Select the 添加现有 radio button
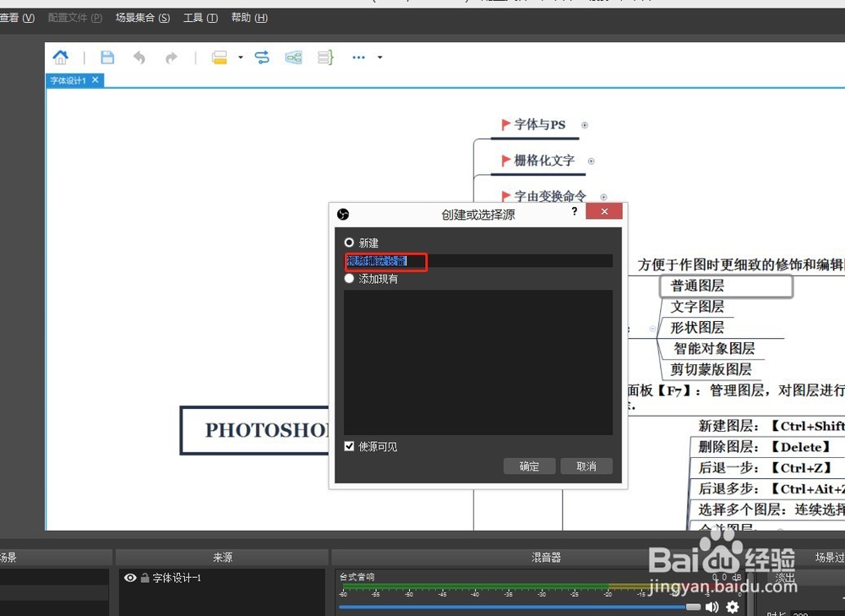Image resolution: width=845 pixels, height=616 pixels. point(349,278)
